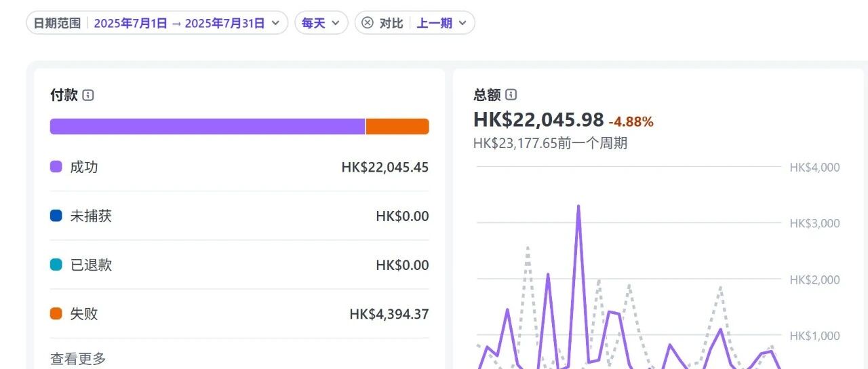Screen dimensions: 868x369
Task: Select the 已退款 row label
Action: click(91, 265)
